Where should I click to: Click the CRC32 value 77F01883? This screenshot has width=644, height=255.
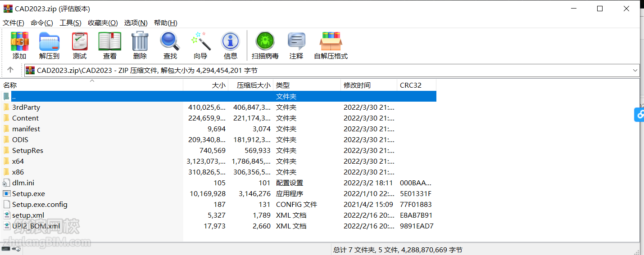[x=416, y=204]
